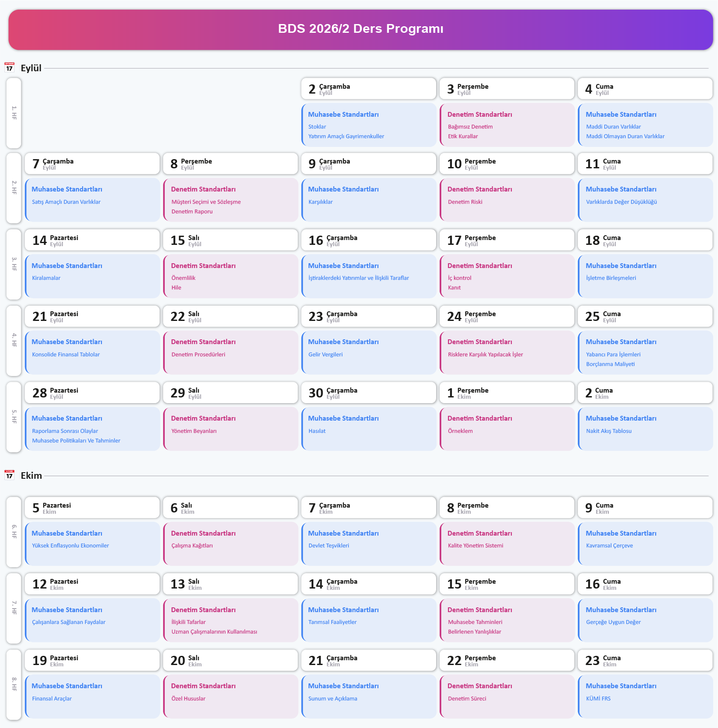Select the KÜMİ FRS topic
Viewport: 718px width, 728px height.
598,699
